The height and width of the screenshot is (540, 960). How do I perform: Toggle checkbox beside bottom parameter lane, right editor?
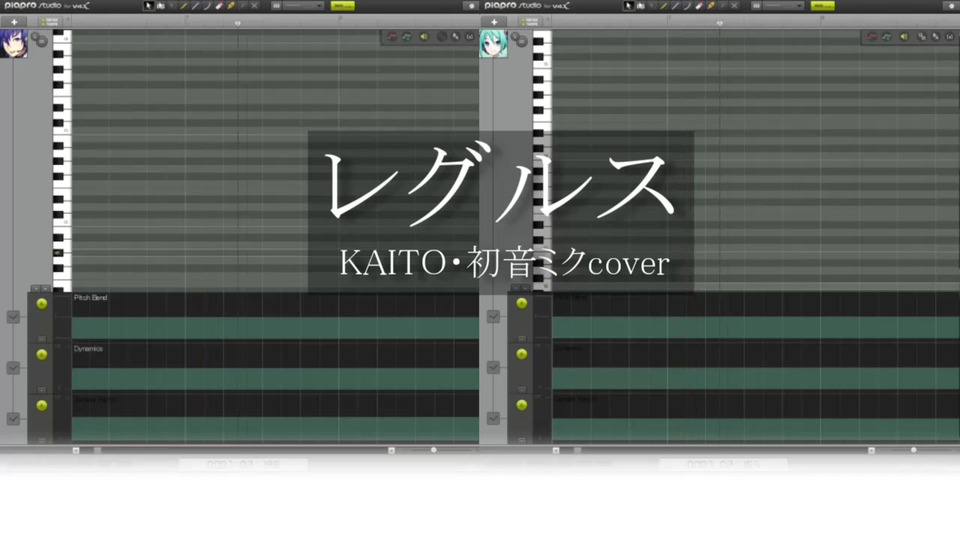493,418
